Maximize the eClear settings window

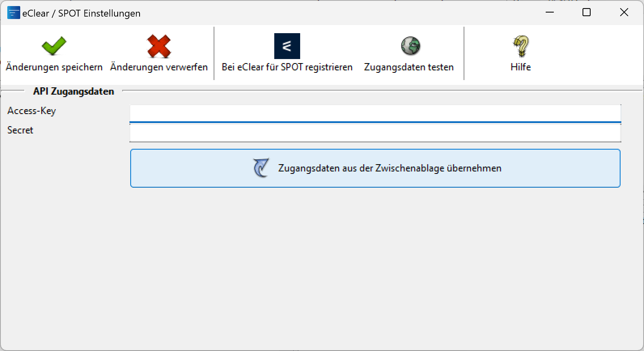pyautogui.click(x=587, y=13)
